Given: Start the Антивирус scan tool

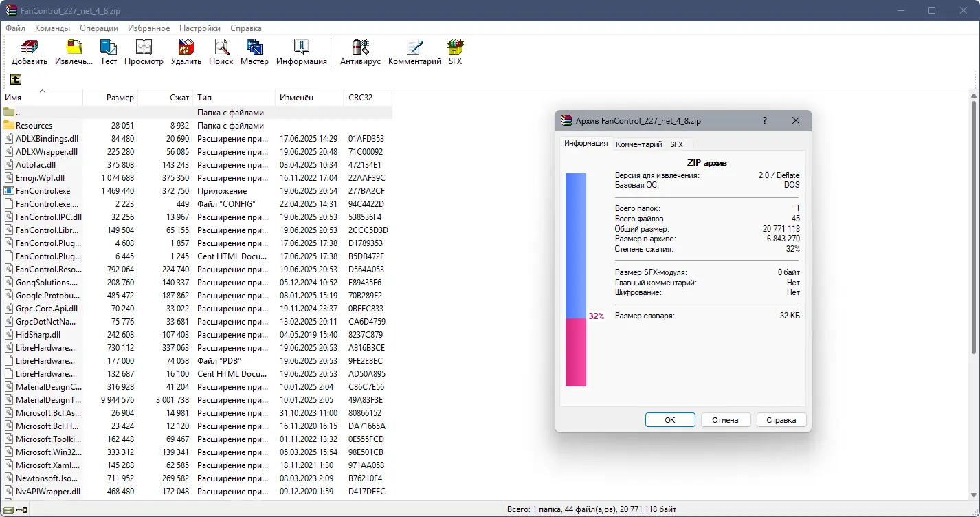Looking at the screenshot, I should coord(360,52).
